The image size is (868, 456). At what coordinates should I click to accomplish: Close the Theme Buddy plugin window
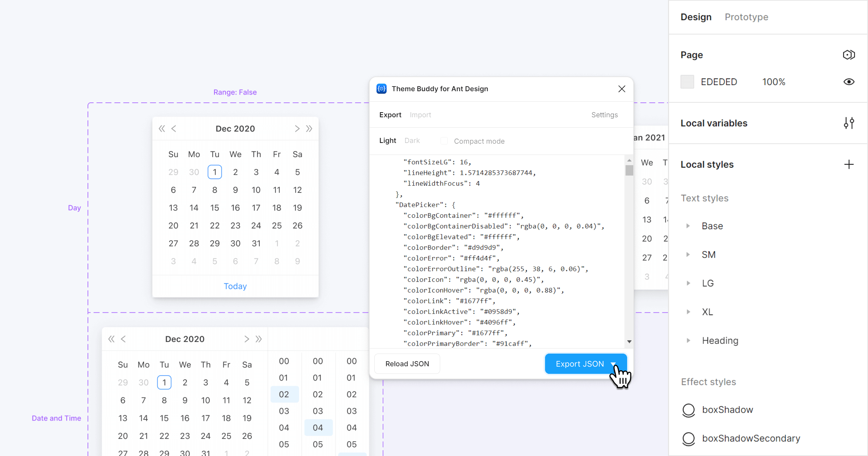pyautogui.click(x=622, y=89)
